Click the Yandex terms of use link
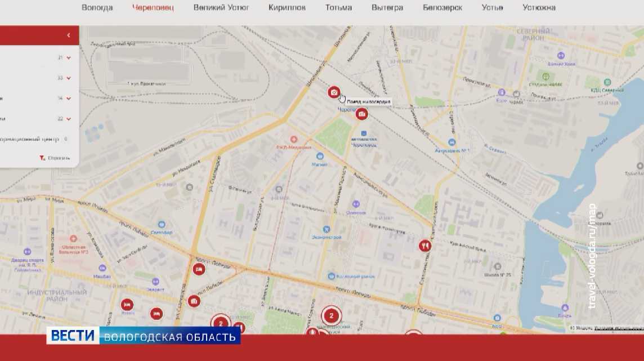644x361 pixels. point(619,328)
